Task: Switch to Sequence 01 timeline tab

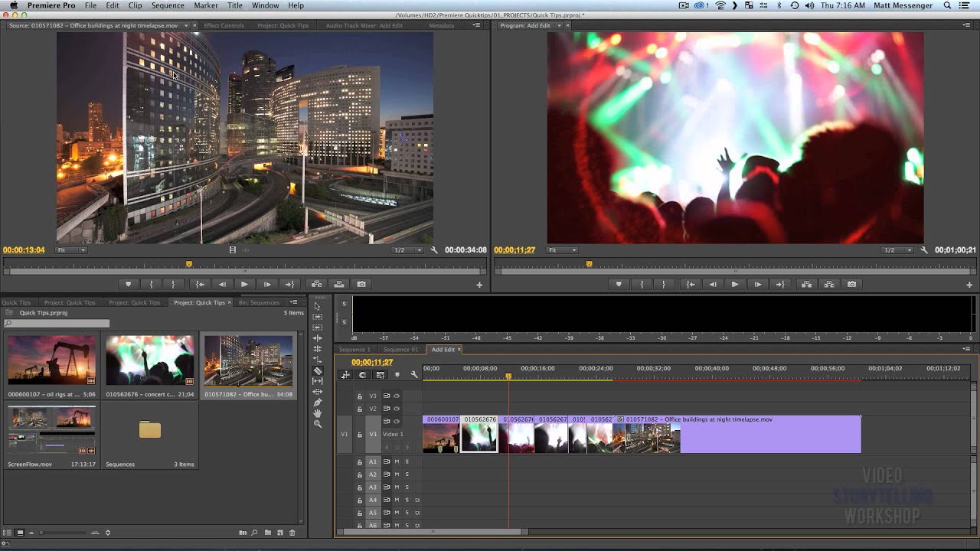Action: 400,350
